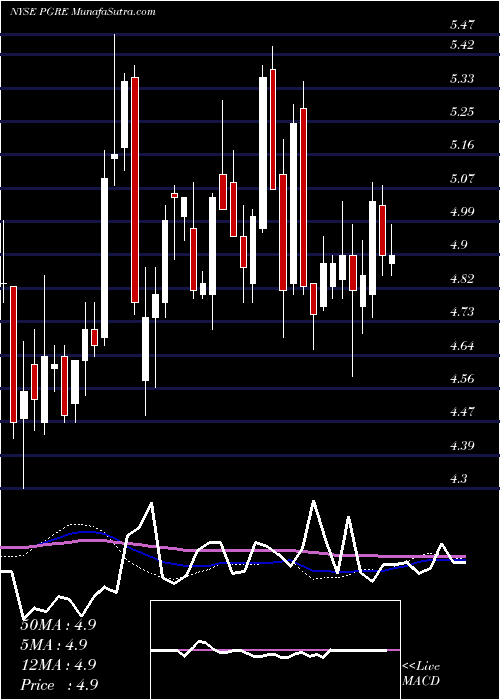Click the last small white candlestick
Image resolution: width=500 pixels, height=700 pixels.
pyautogui.click(x=392, y=259)
